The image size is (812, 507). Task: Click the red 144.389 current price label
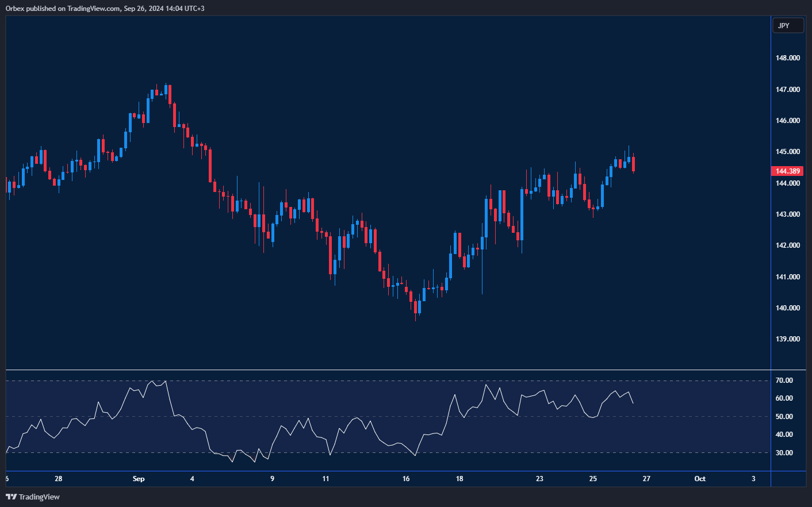(787, 171)
